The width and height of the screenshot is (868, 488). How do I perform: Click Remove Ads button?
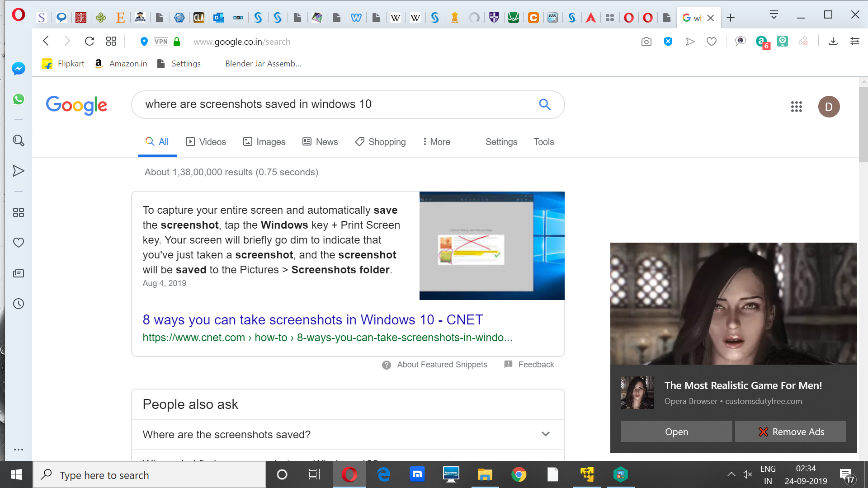(791, 432)
